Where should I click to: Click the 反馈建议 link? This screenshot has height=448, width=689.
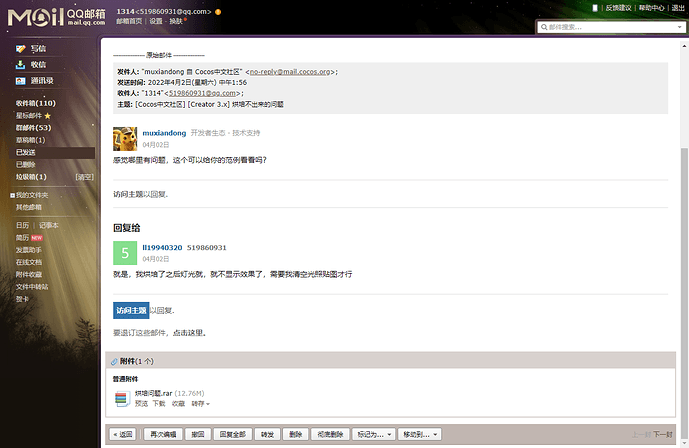[619, 8]
